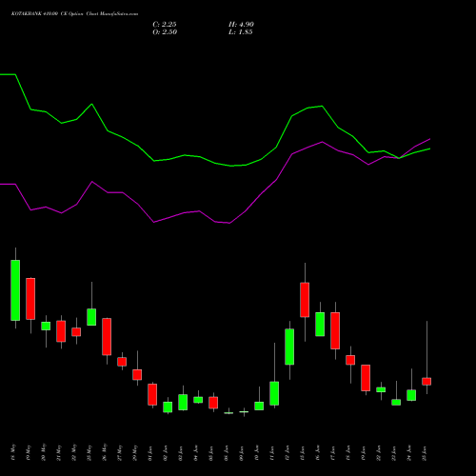Click the '19 May' date axis label
The image size is (476, 476).
pyautogui.click(x=29, y=452)
